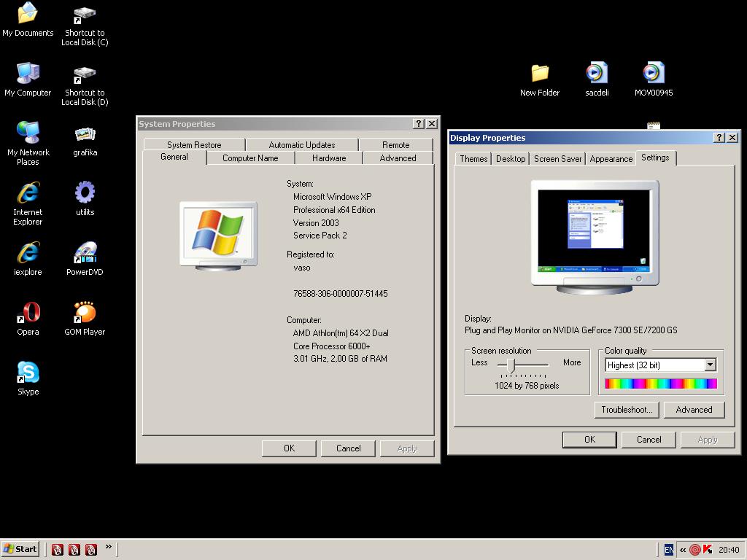This screenshot has height=560, width=747.
Task: Click the EN language indicator in taskbar
Action: [x=669, y=550]
